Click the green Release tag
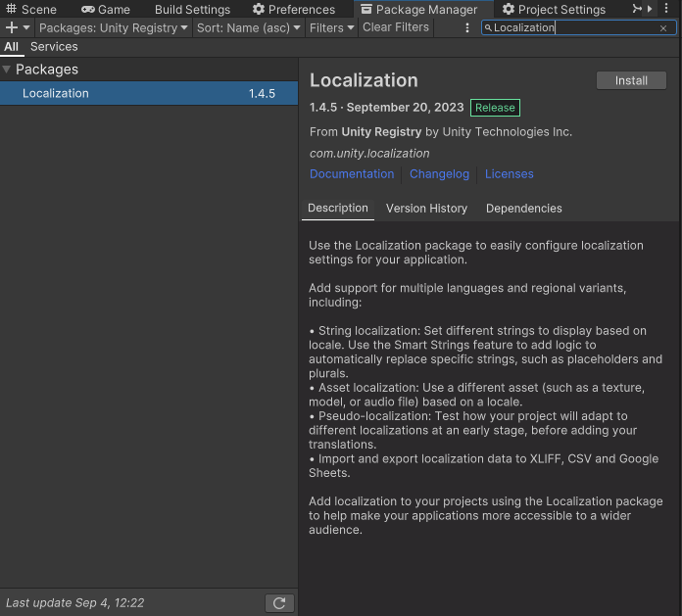The height and width of the screenshot is (616, 682). tap(495, 108)
